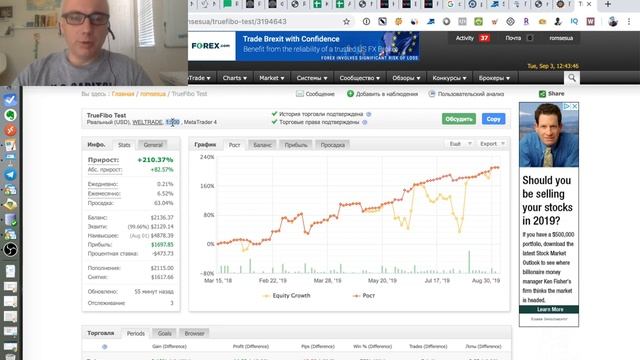
Task: Expand the Обзоры navigation menu
Action: pyautogui.click(x=406, y=78)
